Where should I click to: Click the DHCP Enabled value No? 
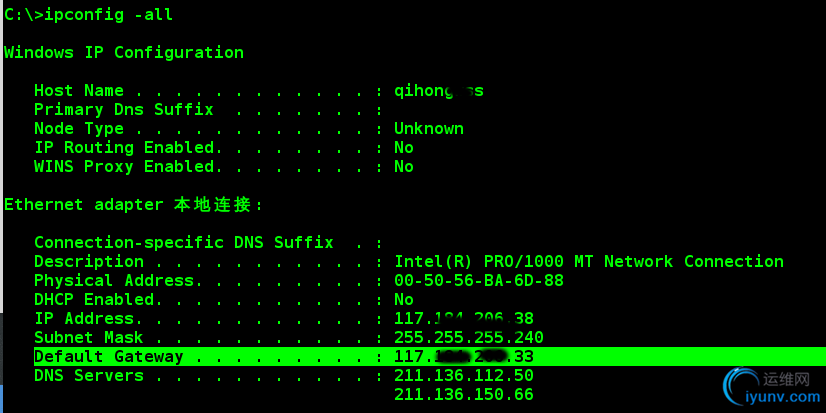point(403,299)
